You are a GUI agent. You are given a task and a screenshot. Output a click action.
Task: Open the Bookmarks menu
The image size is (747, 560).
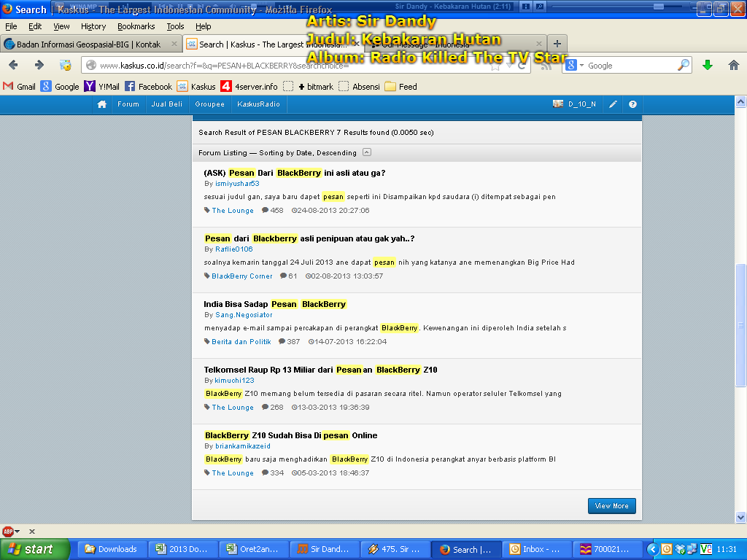[x=136, y=26]
